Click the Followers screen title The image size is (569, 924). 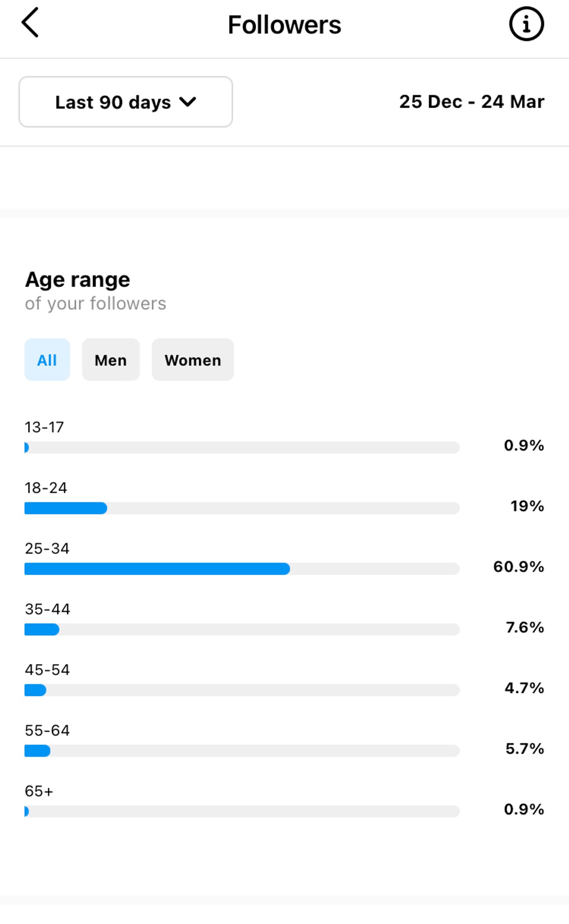coord(284,24)
